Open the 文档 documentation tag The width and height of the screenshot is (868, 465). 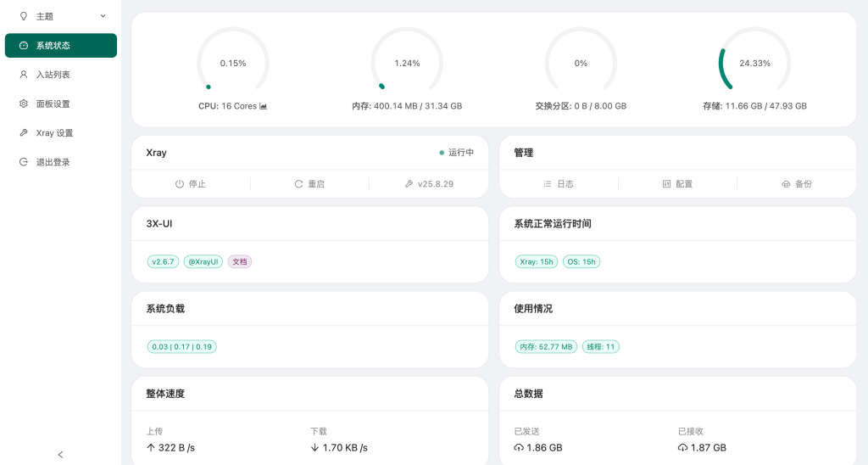240,262
